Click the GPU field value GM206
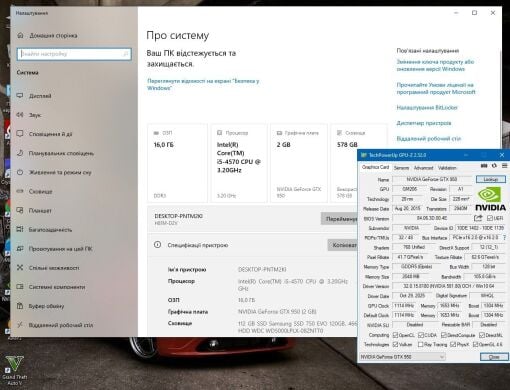This screenshot has width=510, height=390. tap(410, 189)
